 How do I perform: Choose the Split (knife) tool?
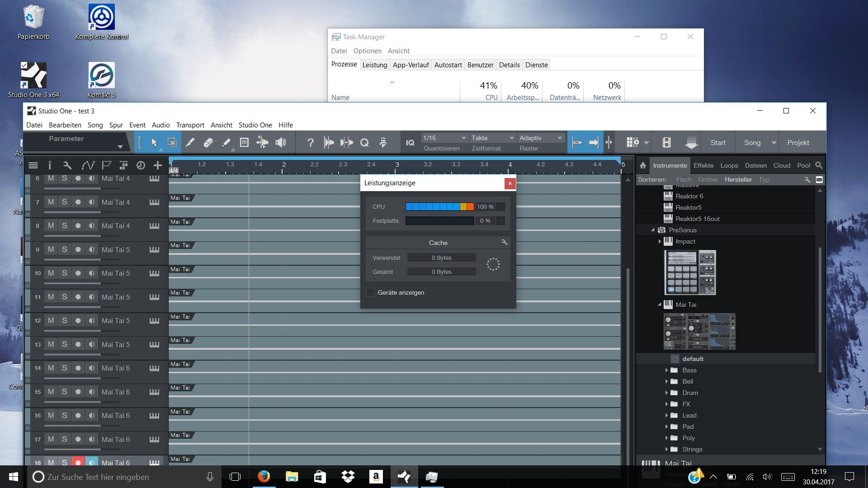click(190, 143)
